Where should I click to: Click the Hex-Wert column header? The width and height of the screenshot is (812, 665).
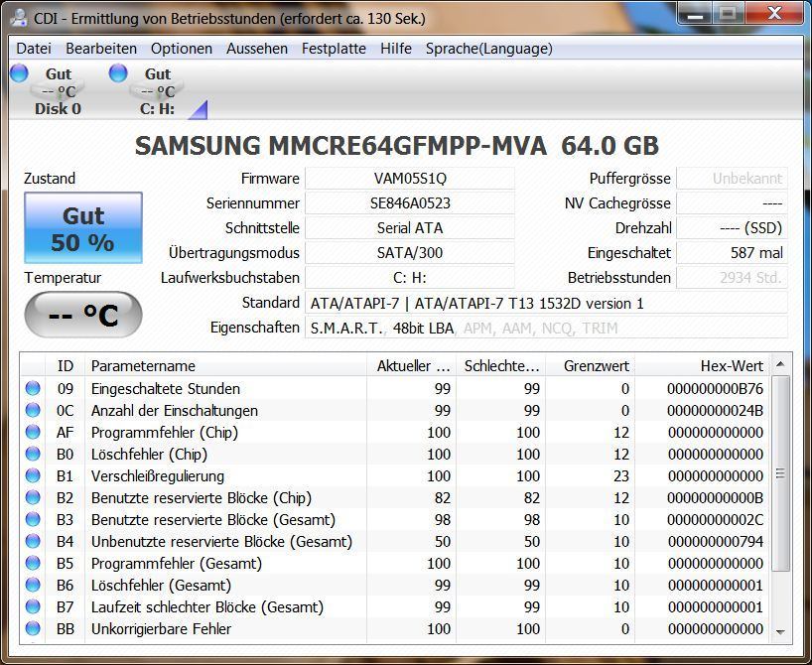[703, 365]
